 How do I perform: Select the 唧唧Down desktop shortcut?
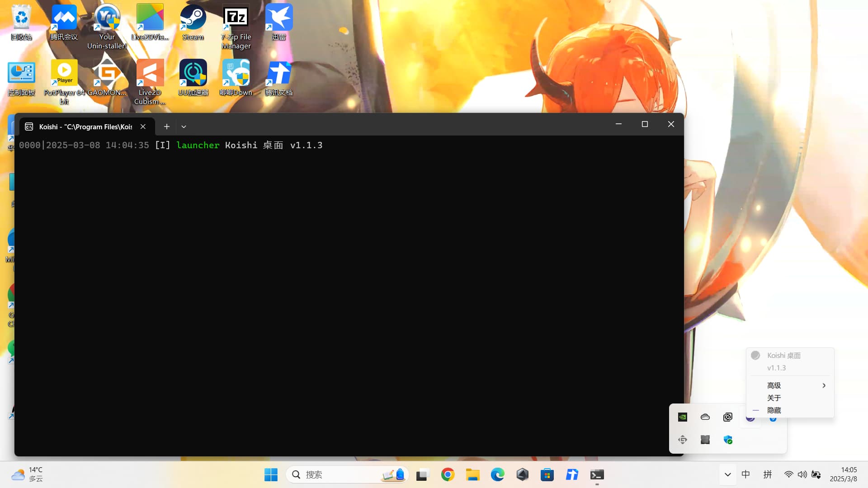(236, 78)
